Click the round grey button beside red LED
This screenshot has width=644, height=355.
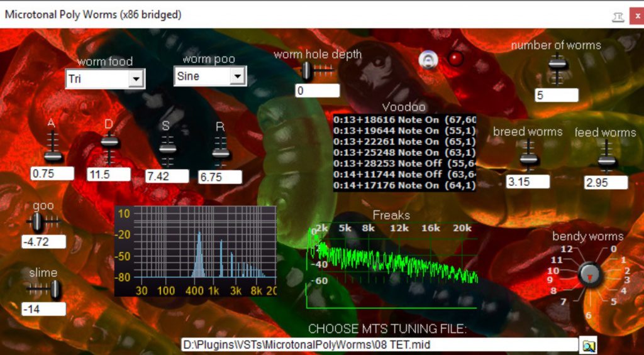click(428, 60)
